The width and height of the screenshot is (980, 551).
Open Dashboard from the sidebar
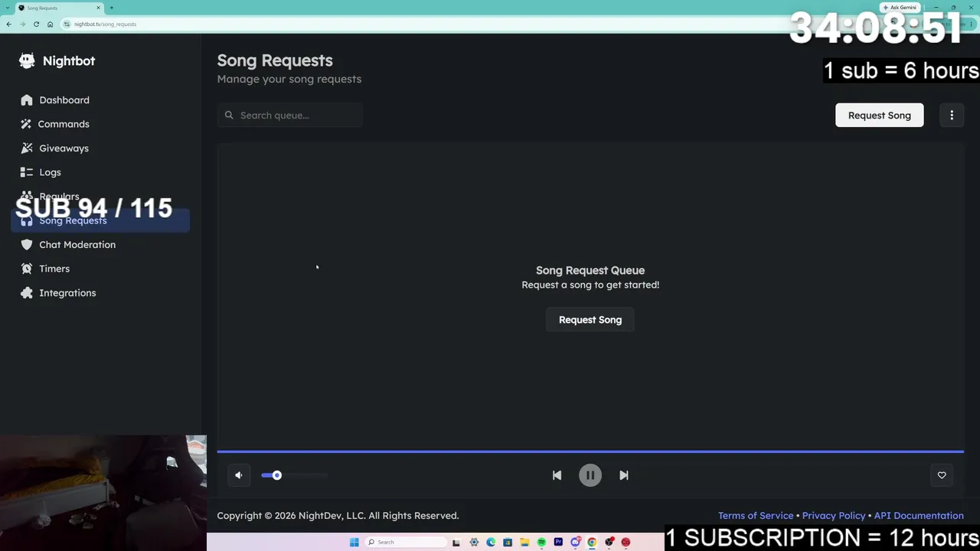pyautogui.click(x=100, y=100)
